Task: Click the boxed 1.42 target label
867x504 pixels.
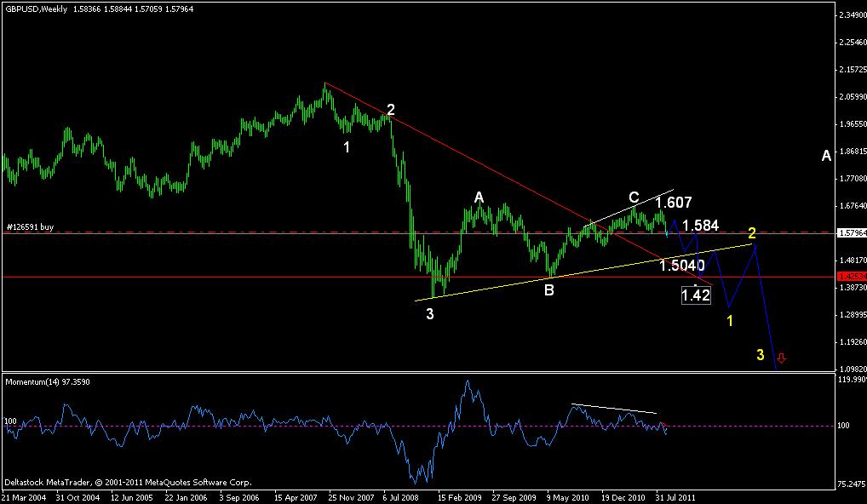Action: pyautogui.click(x=696, y=295)
